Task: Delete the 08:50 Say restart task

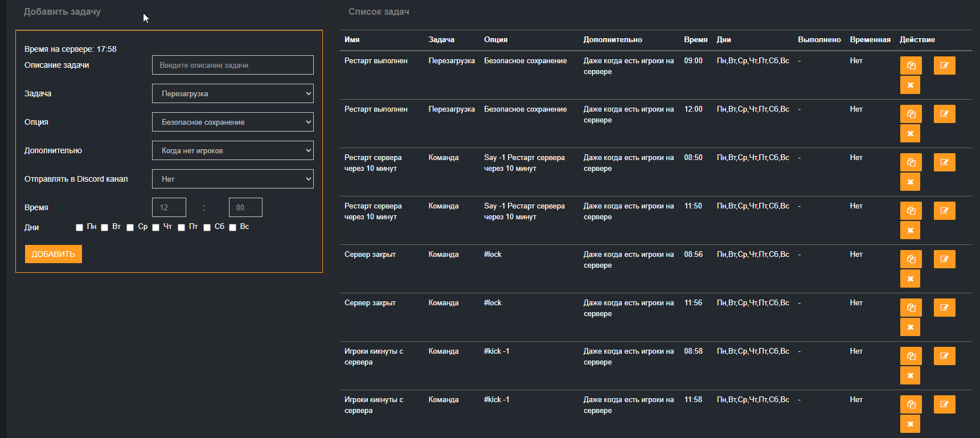Action: tap(910, 182)
